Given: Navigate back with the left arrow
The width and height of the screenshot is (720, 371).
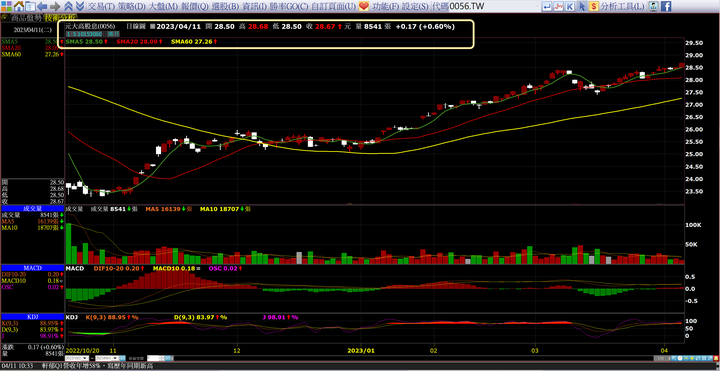Looking at the screenshot, I should click(42, 6).
